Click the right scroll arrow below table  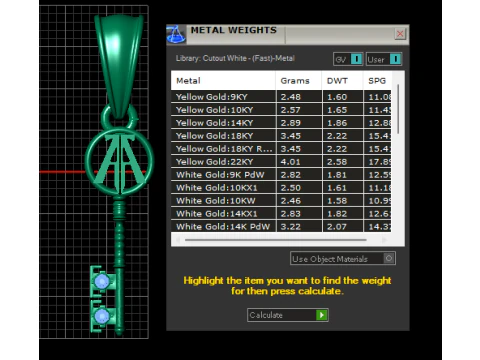click(x=384, y=240)
